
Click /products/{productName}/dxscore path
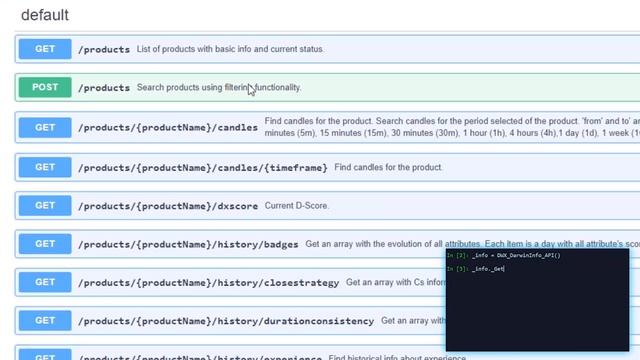point(168,206)
